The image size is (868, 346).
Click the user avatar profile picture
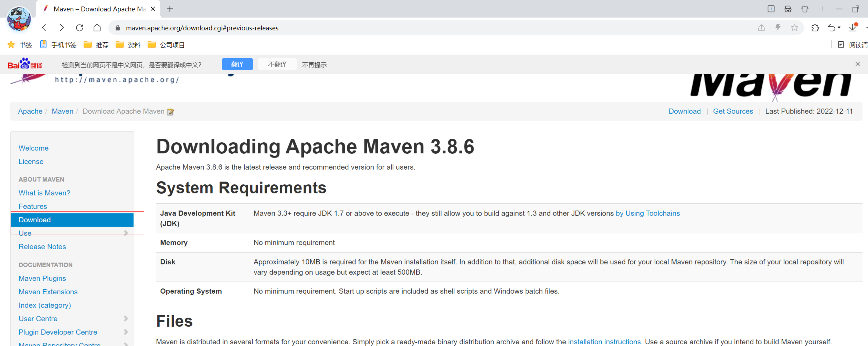click(19, 19)
